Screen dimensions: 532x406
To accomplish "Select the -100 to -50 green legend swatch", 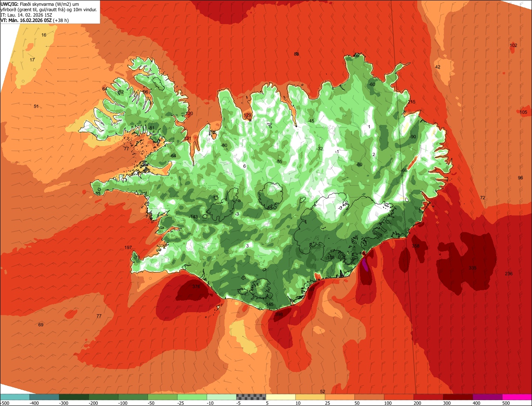I will click(x=133, y=396).
